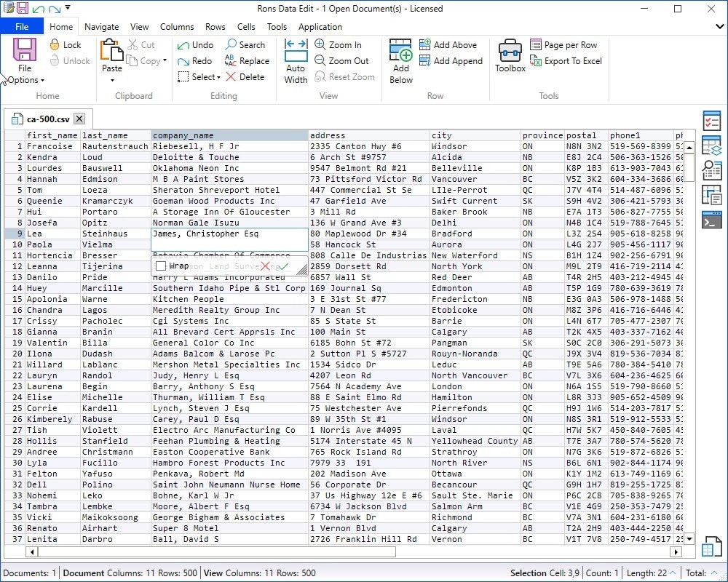Click the first_name column header
This screenshot has width=728, height=582.
pos(52,135)
